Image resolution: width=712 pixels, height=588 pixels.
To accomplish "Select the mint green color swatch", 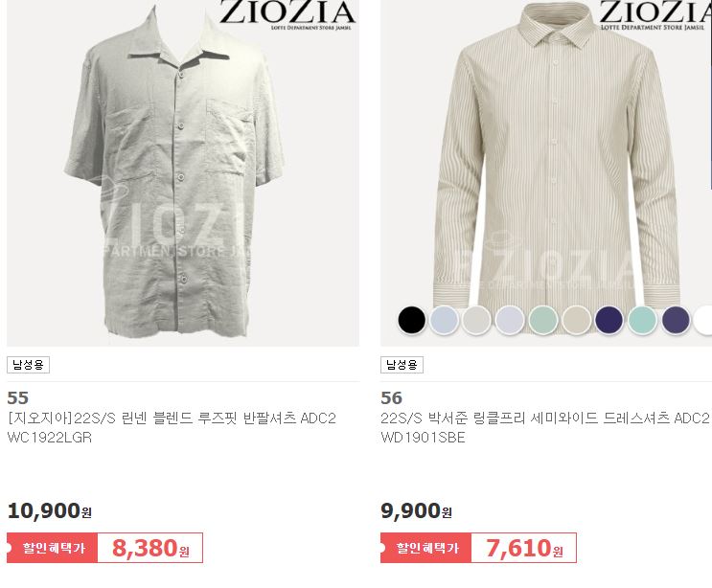I will pyautogui.click(x=543, y=320).
